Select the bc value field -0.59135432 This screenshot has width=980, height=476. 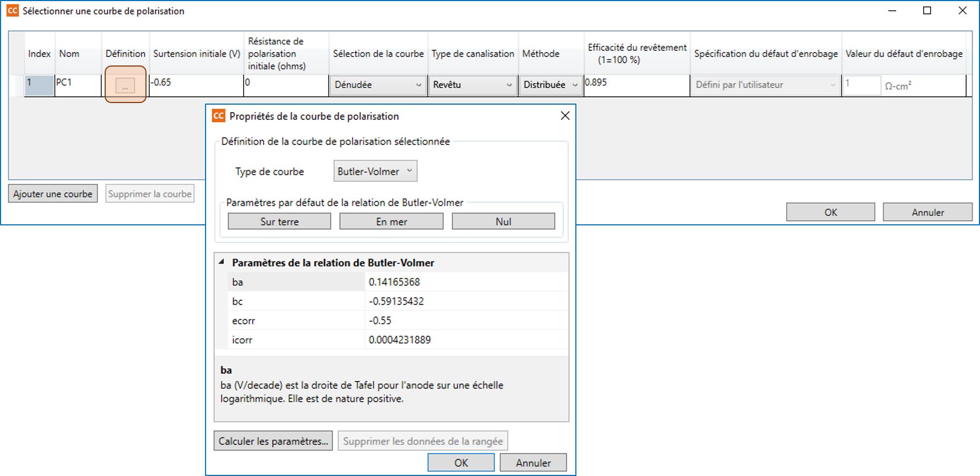pyautogui.click(x=466, y=301)
